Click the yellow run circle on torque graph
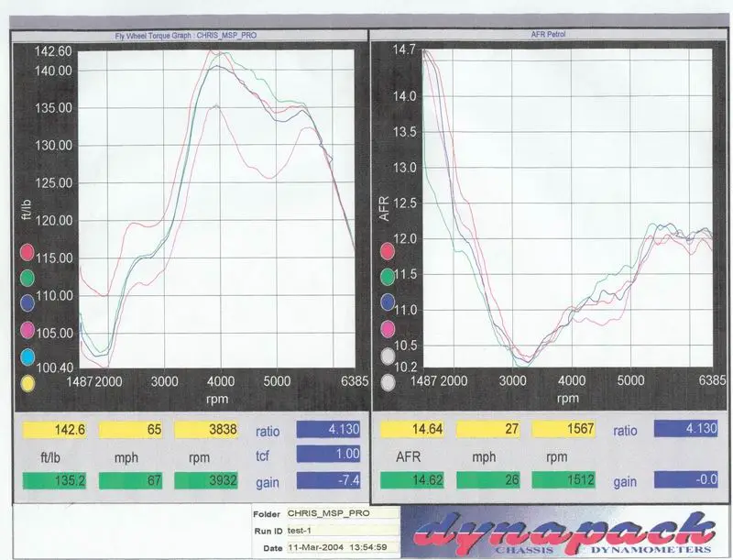The width and height of the screenshot is (733, 560). coord(28,383)
